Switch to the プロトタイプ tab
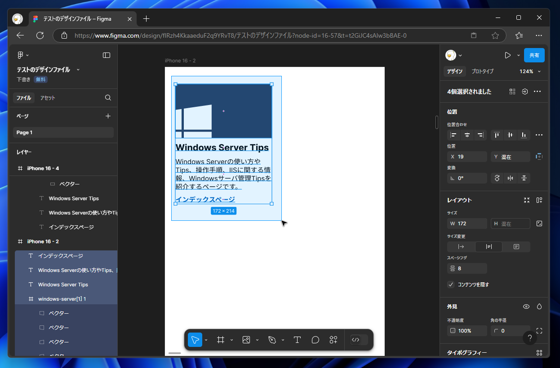The image size is (560, 368). tap(482, 71)
